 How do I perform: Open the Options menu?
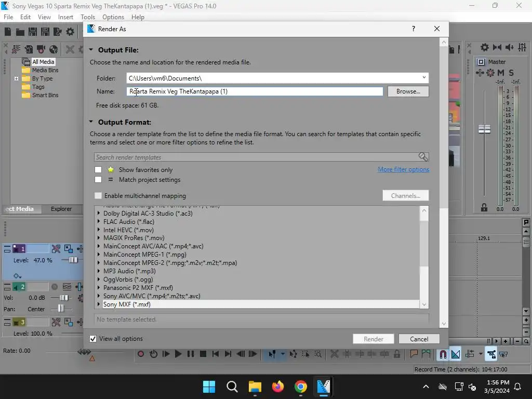(113, 17)
